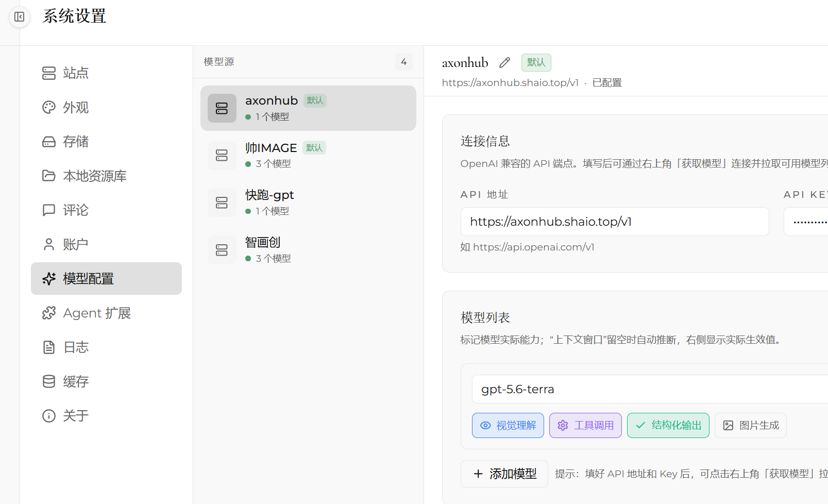Click the puzzle icon beside Agent 扩展

pyautogui.click(x=49, y=313)
